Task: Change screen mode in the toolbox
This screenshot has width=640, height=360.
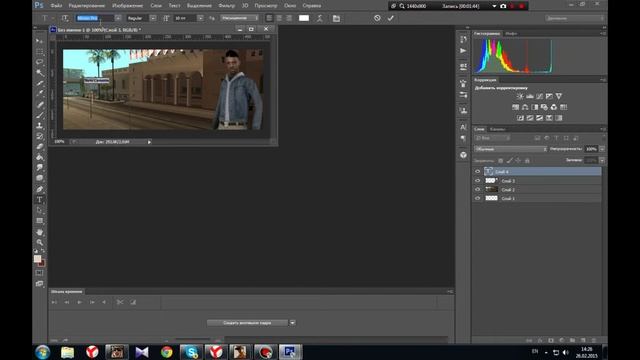Action: click(x=40, y=283)
